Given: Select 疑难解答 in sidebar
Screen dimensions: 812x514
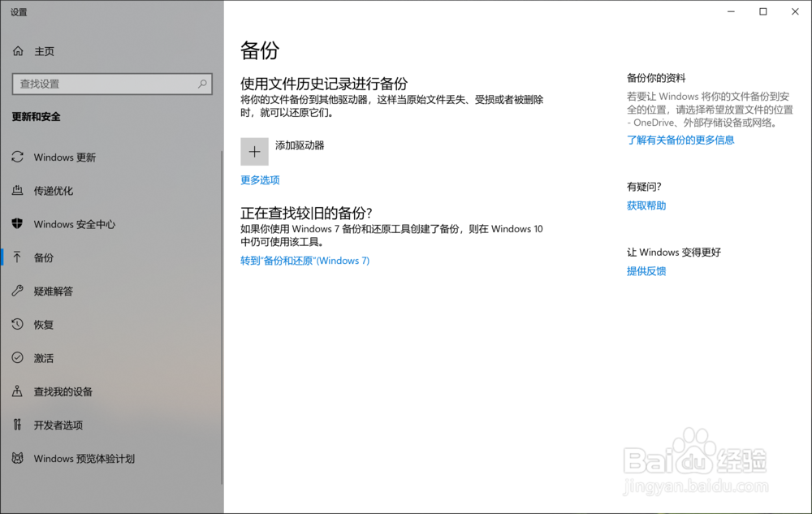Looking at the screenshot, I should (x=54, y=292).
